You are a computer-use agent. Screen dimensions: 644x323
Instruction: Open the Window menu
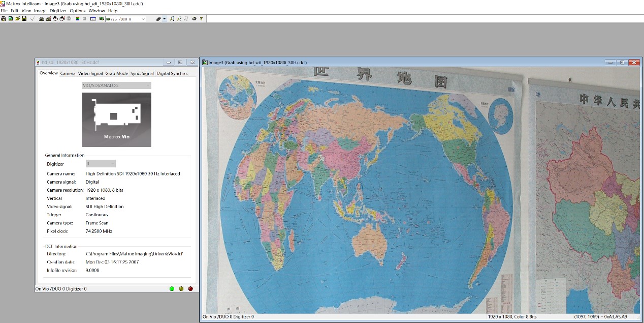point(96,11)
